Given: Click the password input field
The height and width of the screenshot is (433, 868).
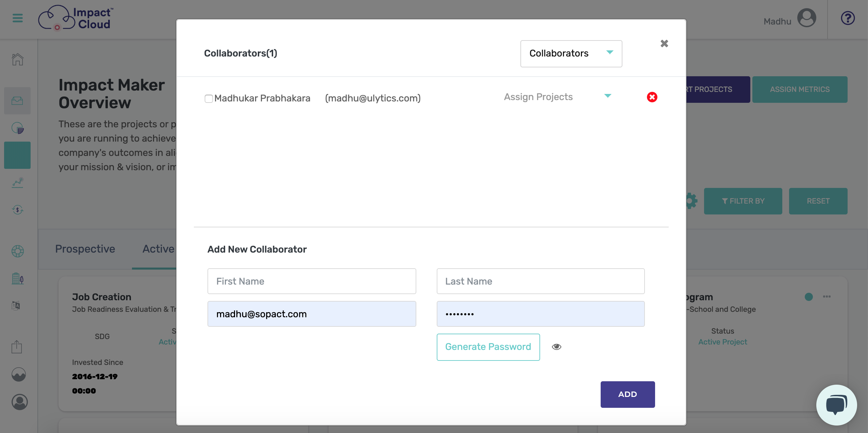Looking at the screenshot, I should pos(541,314).
